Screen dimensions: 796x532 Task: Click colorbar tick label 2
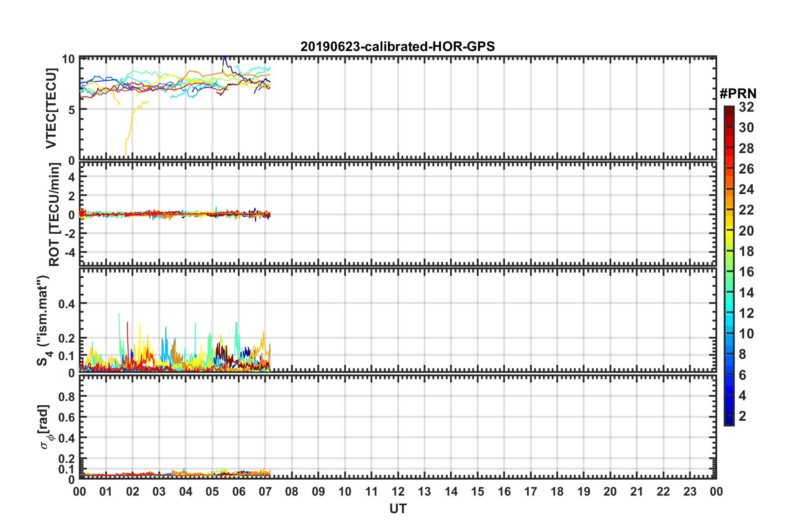tap(742, 416)
